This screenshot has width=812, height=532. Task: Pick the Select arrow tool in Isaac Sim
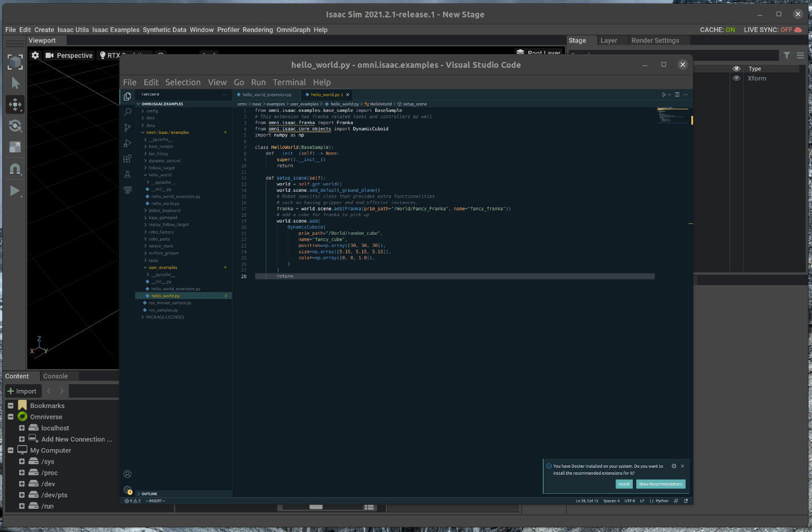[15, 83]
